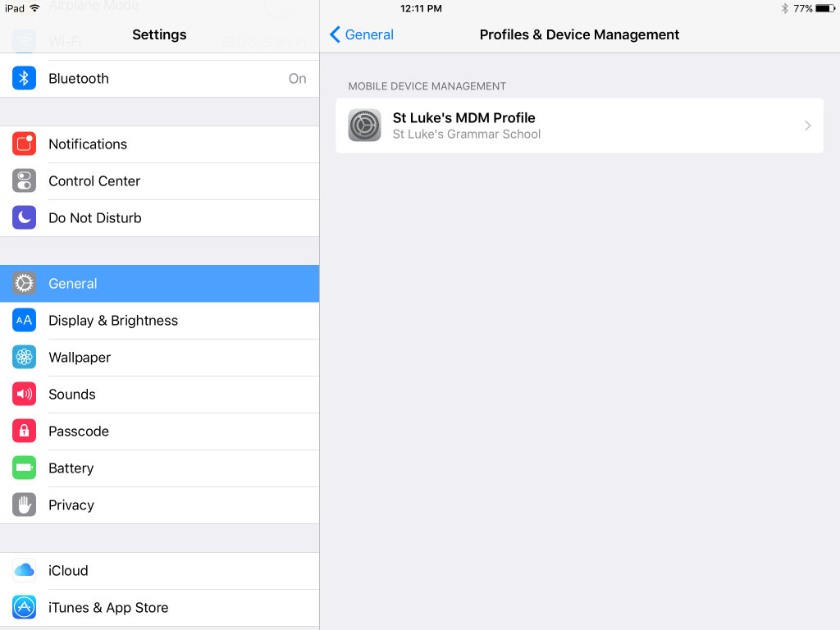Viewport: 840px width, 630px height.
Task: Tap the red Notifications icon
Action: coord(24,144)
